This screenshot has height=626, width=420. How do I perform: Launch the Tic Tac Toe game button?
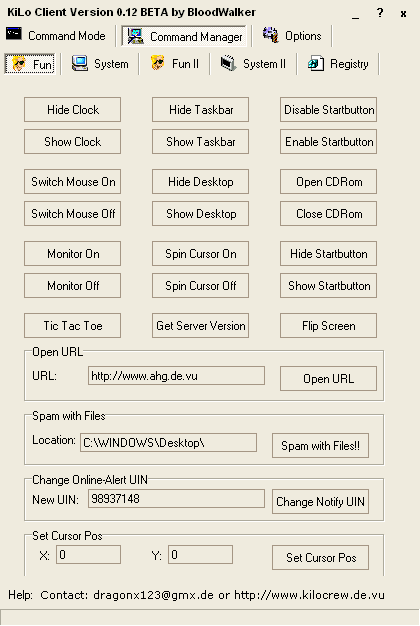pyautogui.click(x=72, y=325)
